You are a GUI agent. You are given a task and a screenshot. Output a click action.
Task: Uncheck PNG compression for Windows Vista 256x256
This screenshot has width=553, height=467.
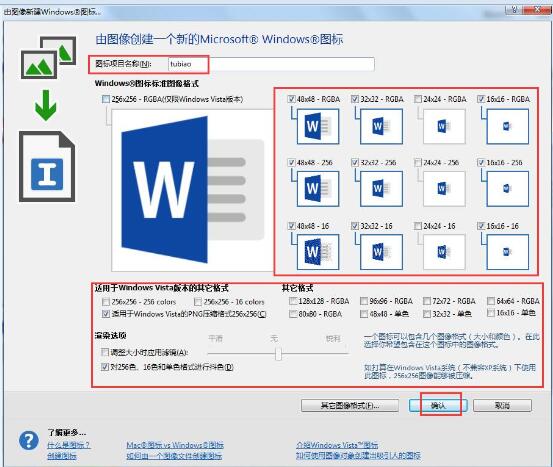[105, 314]
